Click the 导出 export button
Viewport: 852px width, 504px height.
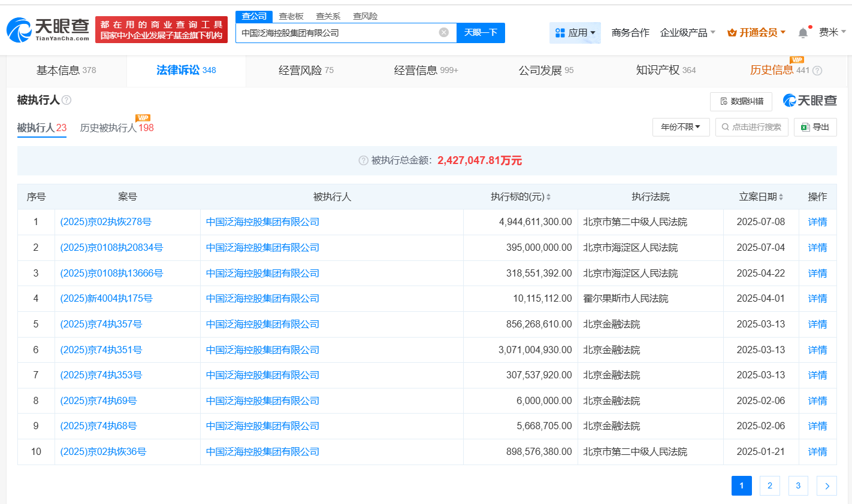815,127
